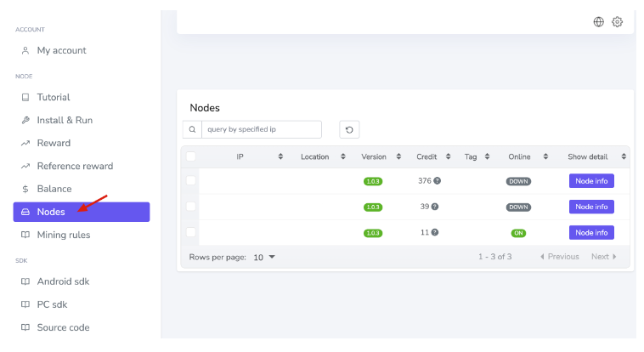Sort by the Credit column arrows

448,156
